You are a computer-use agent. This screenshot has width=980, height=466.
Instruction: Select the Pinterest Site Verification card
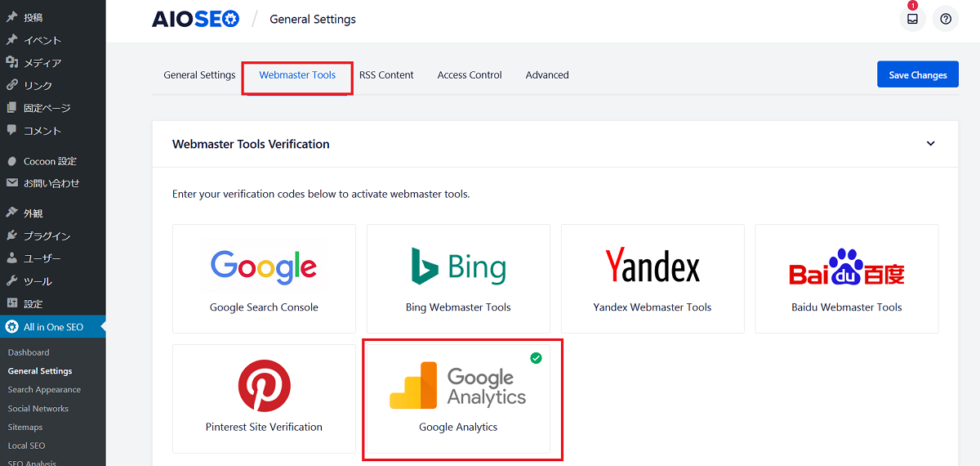point(264,398)
